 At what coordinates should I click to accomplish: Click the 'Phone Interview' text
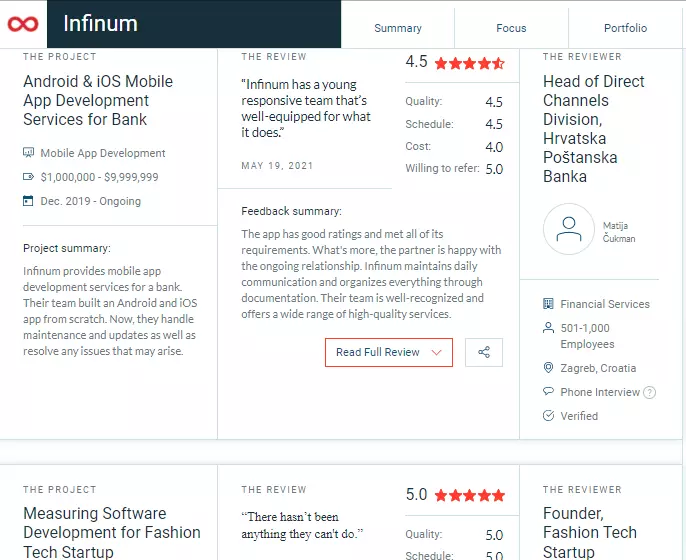(600, 392)
